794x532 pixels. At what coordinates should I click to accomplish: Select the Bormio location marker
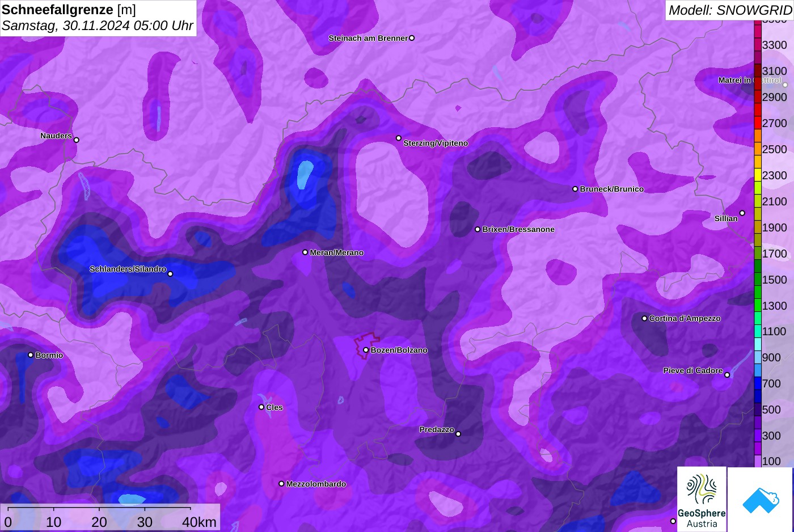tap(31, 355)
